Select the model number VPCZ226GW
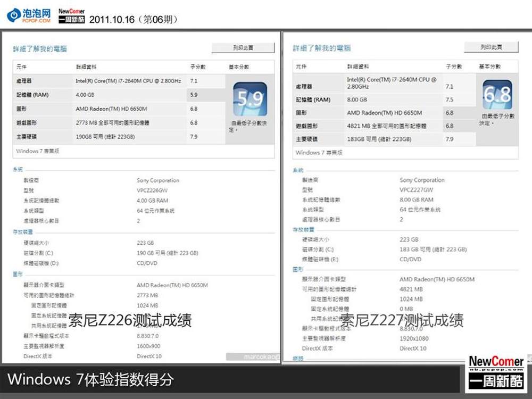This screenshot has height=399, width=532. coord(152,190)
